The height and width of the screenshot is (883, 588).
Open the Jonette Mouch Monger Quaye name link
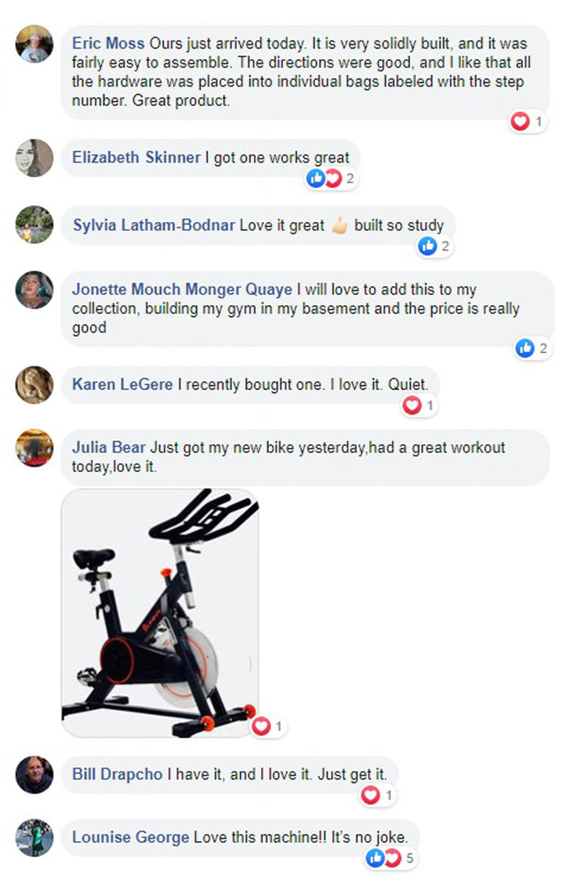pyautogui.click(x=182, y=289)
